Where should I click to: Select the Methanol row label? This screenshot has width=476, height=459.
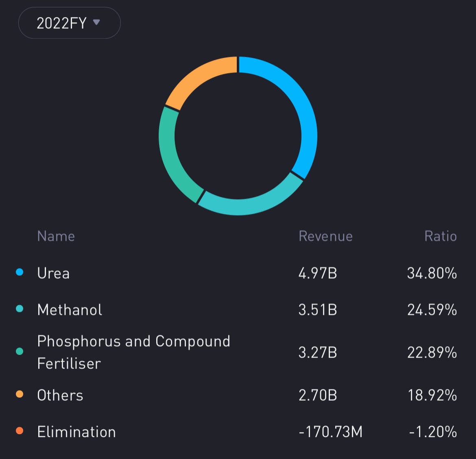70,310
